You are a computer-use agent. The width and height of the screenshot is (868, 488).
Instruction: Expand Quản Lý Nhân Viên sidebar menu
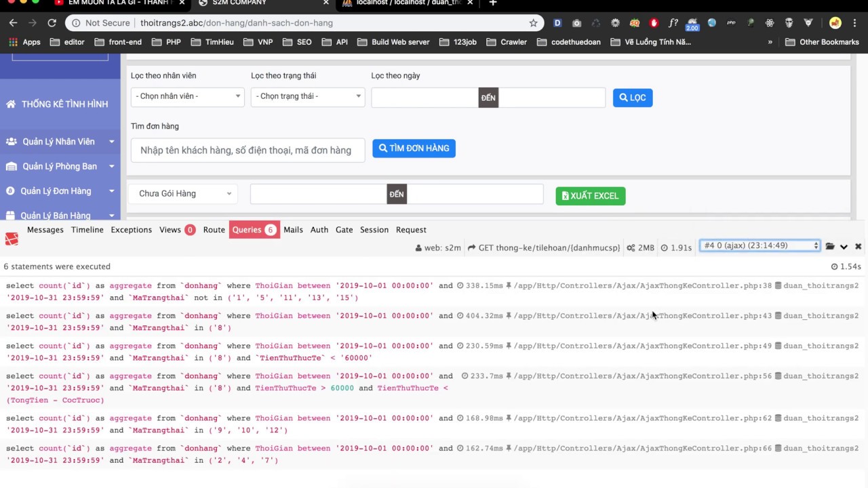[60, 142]
